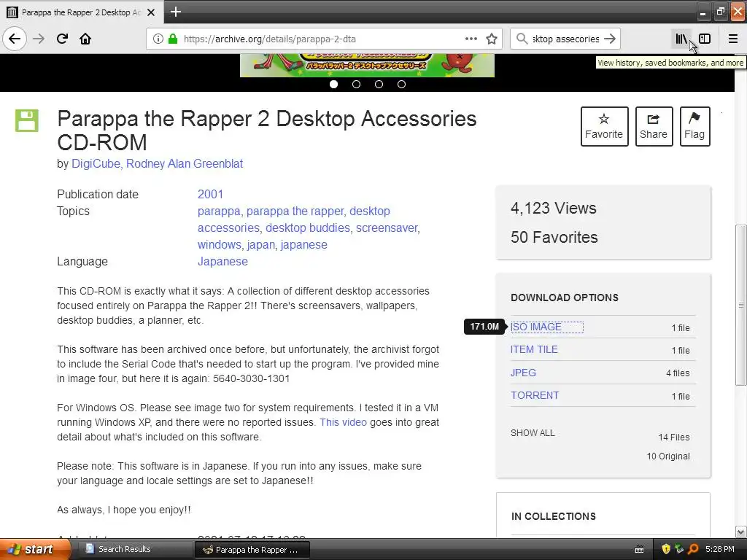Toggle the sidebar view icon
747x560 pixels.
pyautogui.click(x=705, y=39)
